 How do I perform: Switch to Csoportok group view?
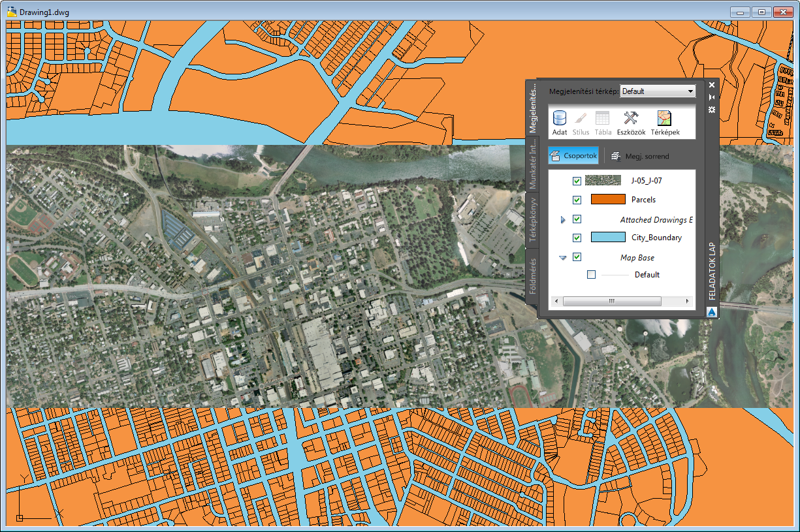[573, 157]
